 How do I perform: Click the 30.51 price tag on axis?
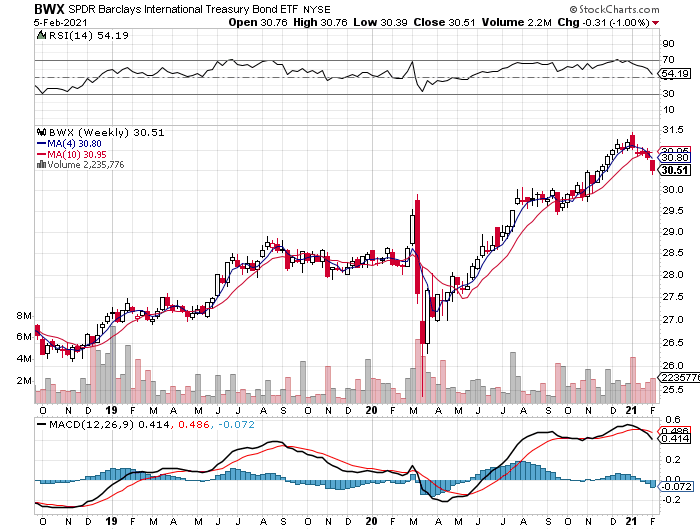pyautogui.click(x=675, y=170)
